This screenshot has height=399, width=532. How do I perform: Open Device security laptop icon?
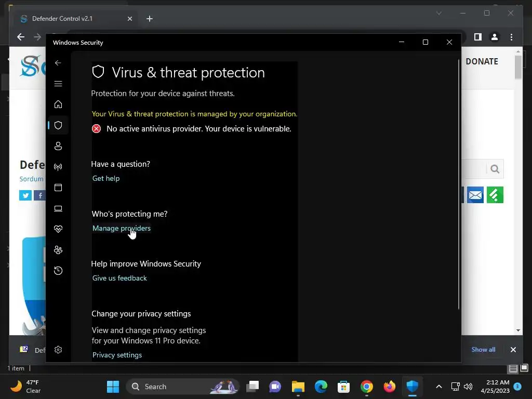click(x=58, y=208)
